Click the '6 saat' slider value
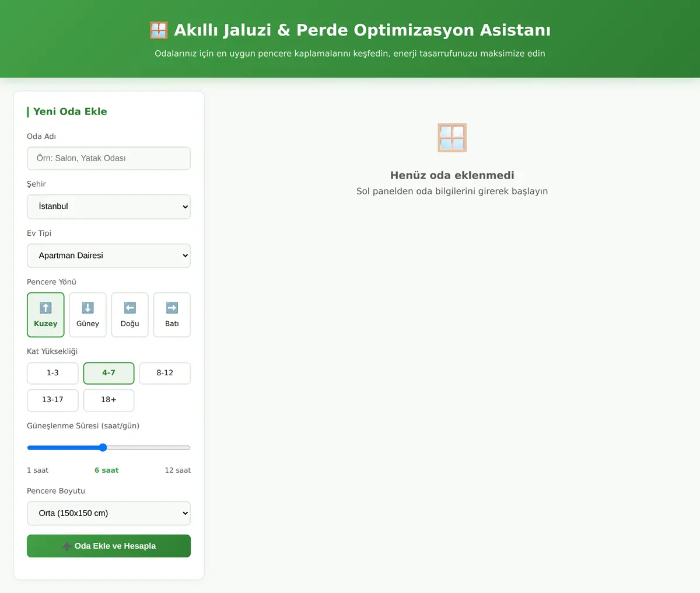The image size is (700, 593). tap(106, 470)
